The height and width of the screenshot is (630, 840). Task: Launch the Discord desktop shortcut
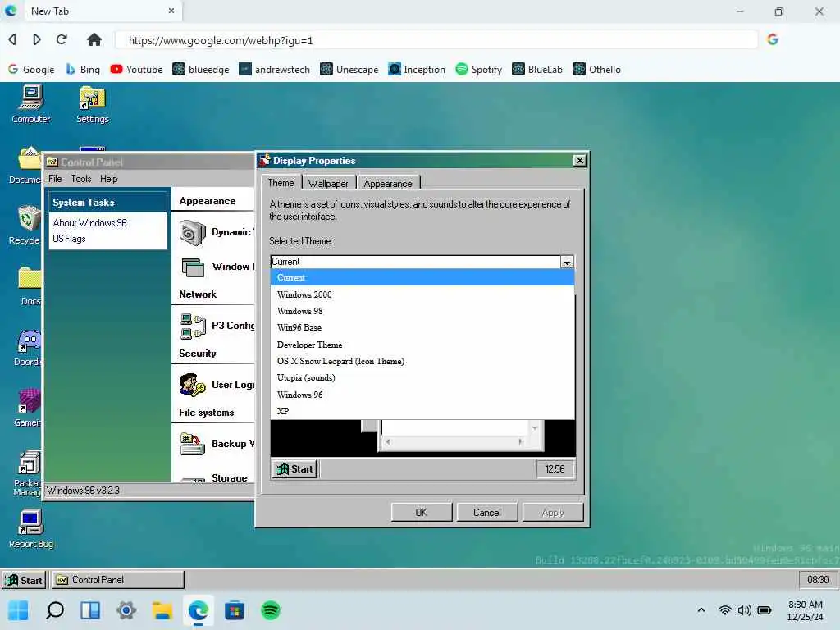(x=28, y=347)
